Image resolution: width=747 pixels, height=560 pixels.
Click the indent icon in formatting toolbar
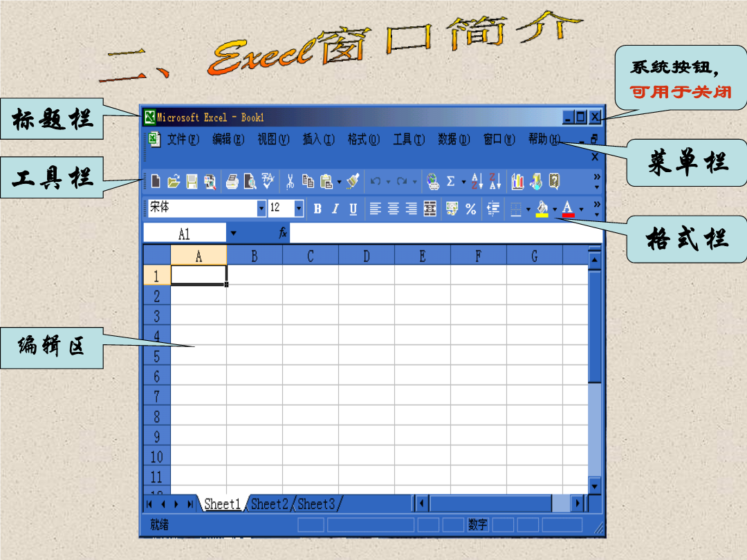tap(493, 209)
